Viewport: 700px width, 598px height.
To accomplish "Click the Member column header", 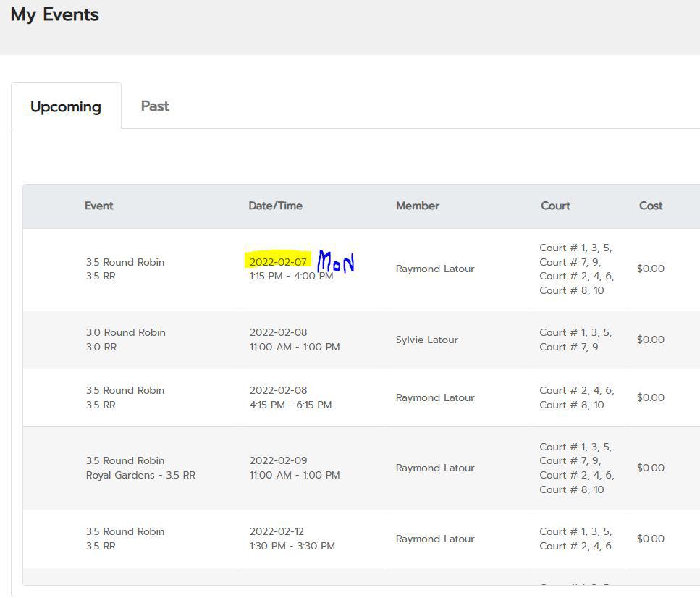I will point(417,206).
